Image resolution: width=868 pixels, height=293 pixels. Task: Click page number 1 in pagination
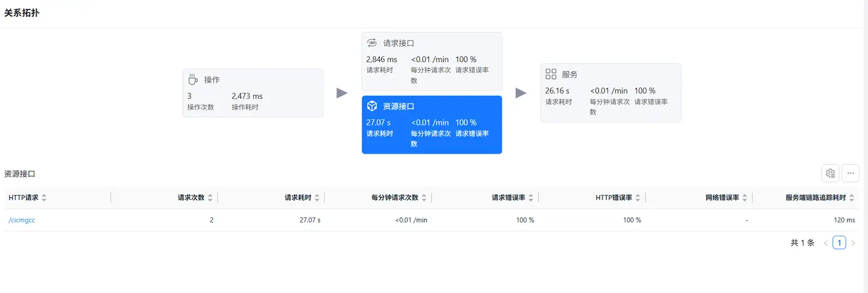coord(839,243)
